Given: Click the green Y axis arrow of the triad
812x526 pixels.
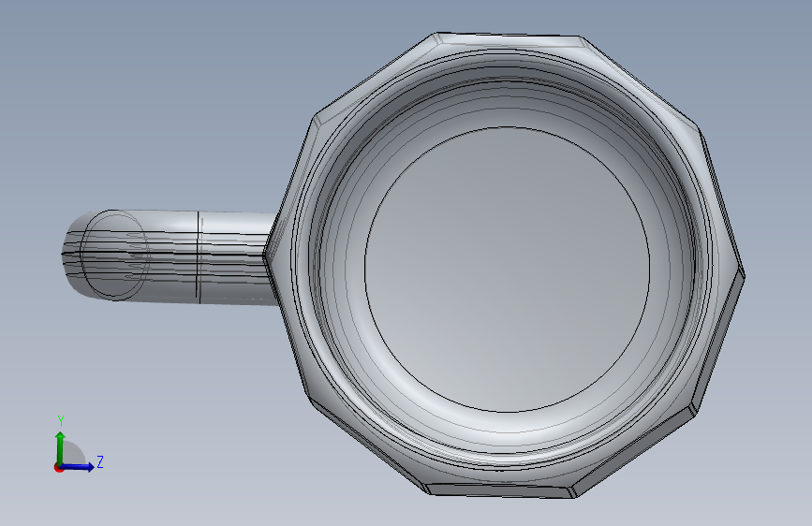Looking at the screenshot, I should click(61, 447).
